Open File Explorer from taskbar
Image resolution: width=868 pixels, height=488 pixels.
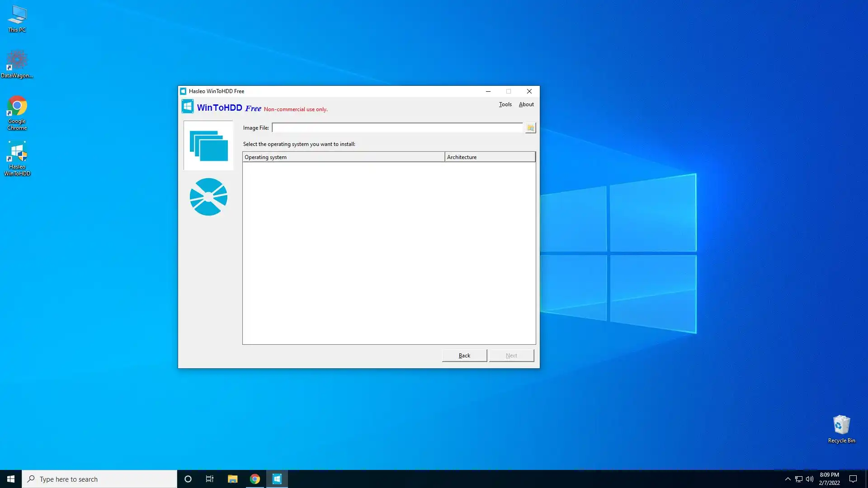pyautogui.click(x=232, y=479)
